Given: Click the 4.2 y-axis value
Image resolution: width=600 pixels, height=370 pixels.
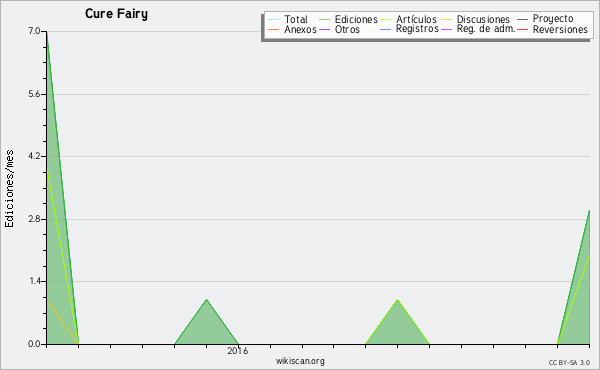Looking at the screenshot, I should pyautogui.click(x=34, y=156).
